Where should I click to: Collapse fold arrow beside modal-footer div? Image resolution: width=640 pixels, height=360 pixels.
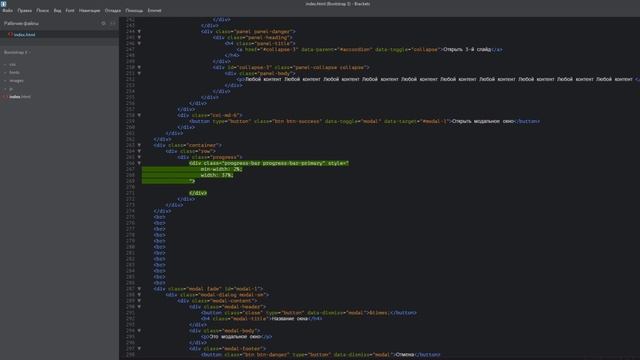point(139,349)
